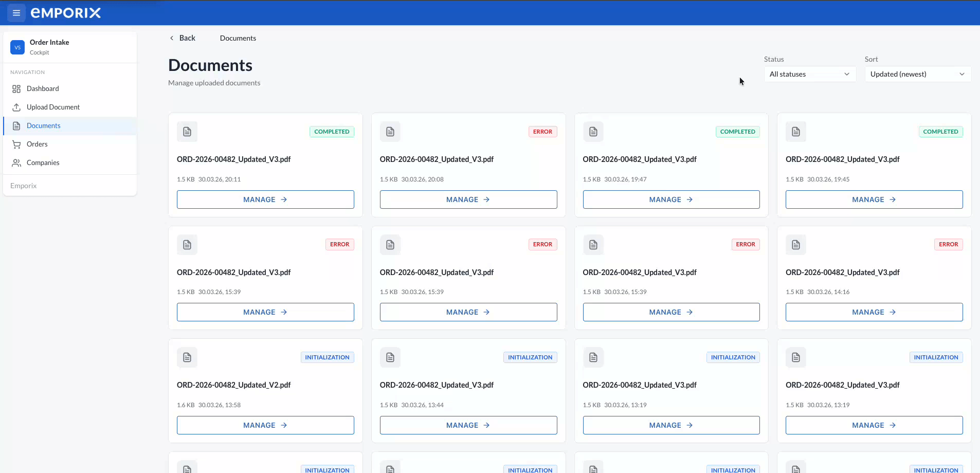Viewport: 980px width, 473px height.
Task: Click Manage on the V2.pdf document
Action: 265,425
